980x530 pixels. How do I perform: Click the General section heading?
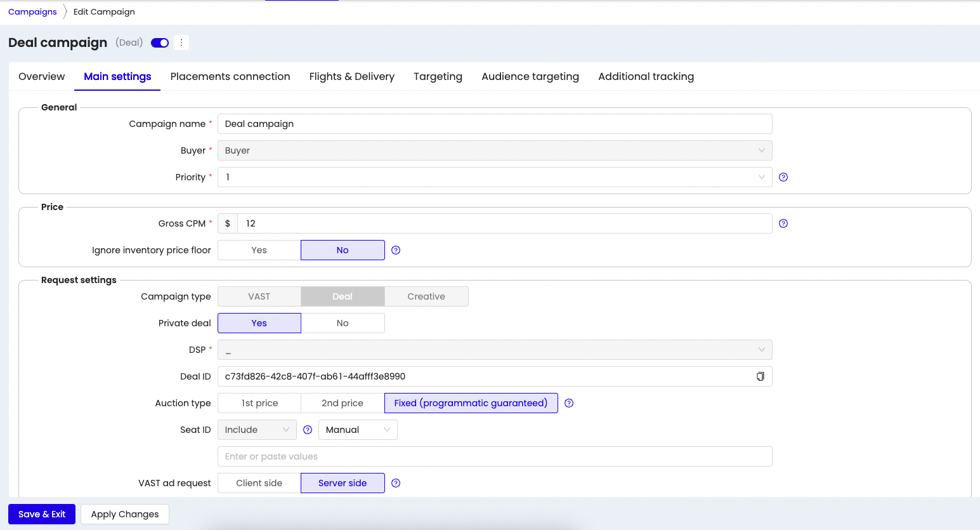point(59,107)
